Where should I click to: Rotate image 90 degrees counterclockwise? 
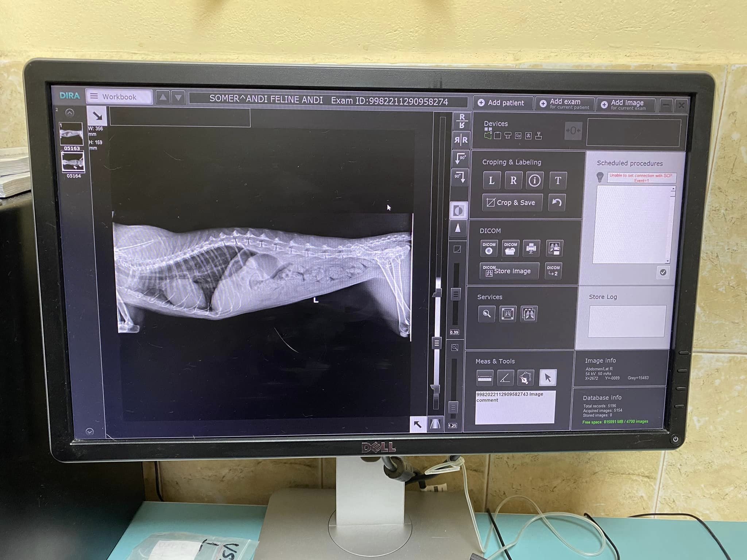coord(460,159)
